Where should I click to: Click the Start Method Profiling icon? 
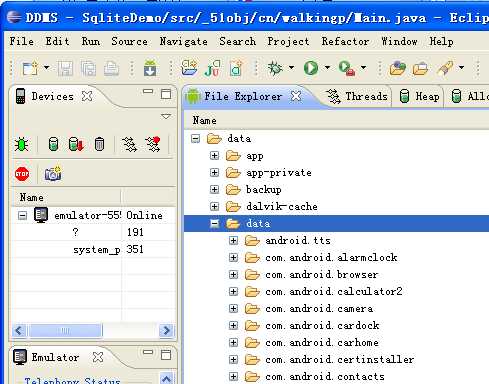pos(153,144)
